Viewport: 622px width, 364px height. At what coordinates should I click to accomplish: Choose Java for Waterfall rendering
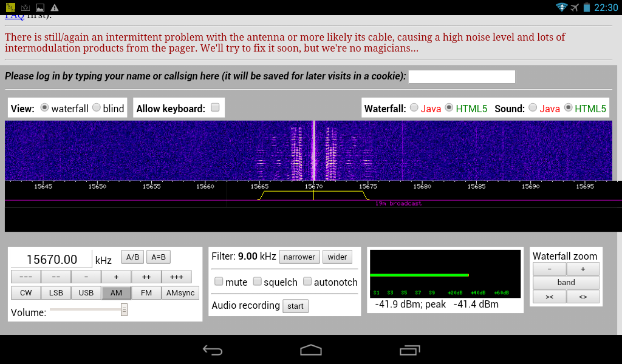pyautogui.click(x=414, y=108)
